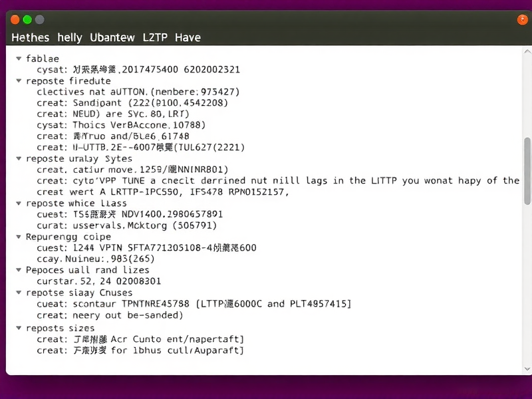Open the Hethes menu
Image resolution: width=532 pixels, height=399 pixels.
30,38
